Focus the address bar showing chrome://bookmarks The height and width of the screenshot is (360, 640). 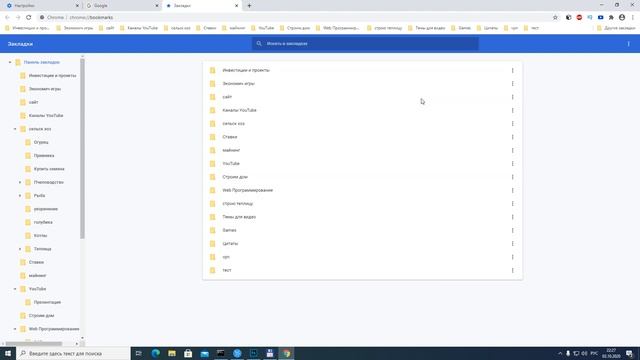[x=294, y=18]
